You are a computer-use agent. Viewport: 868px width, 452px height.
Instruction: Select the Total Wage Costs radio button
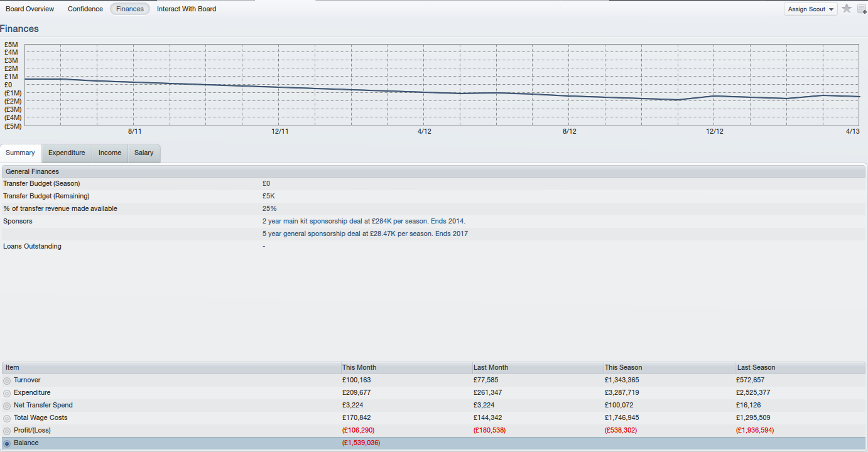(x=7, y=418)
